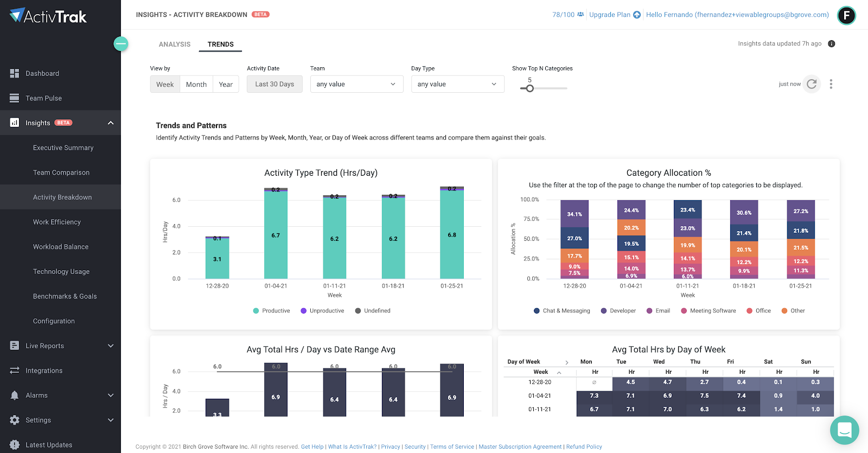Click the Upgrade Plan link
Viewport: 868px width, 453px height.
point(610,15)
